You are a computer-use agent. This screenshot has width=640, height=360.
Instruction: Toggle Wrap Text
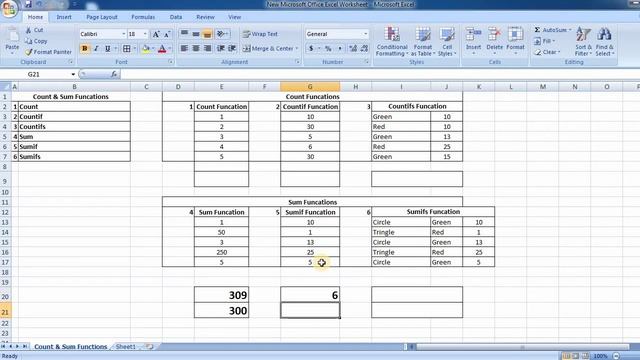pos(260,34)
